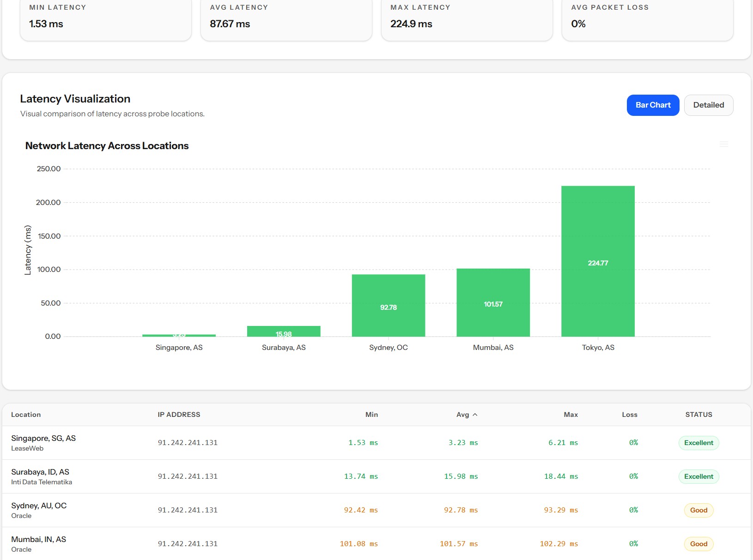
Task: Click the Mumbai, AS axis label
Action: click(493, 348)
